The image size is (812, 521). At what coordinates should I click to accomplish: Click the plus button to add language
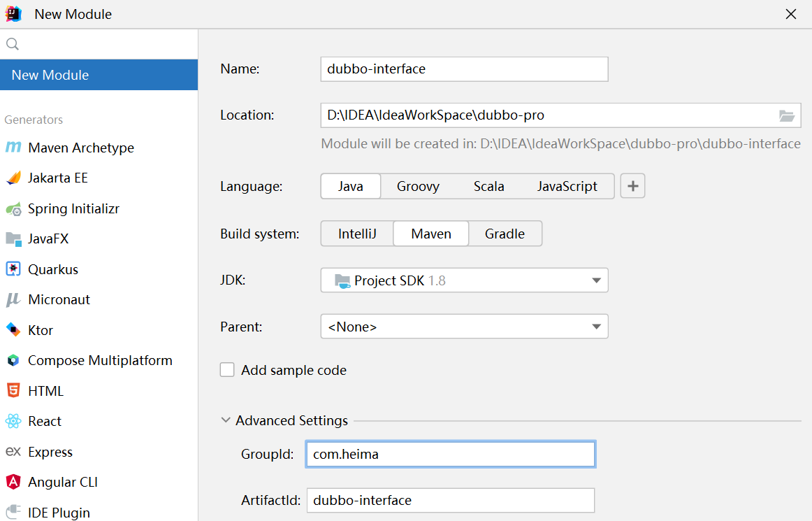tap(632, 186)
